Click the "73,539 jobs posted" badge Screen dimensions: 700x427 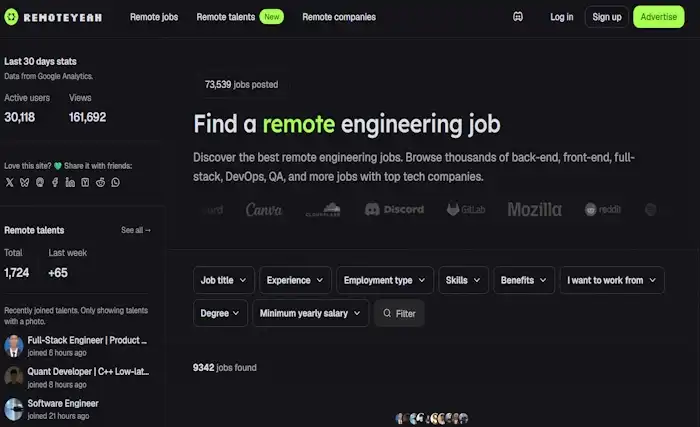point(242,84)
